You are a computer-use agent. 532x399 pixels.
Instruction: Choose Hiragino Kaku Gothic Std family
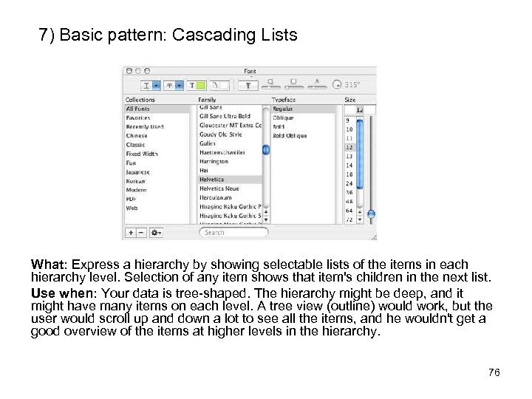point(230,216)
